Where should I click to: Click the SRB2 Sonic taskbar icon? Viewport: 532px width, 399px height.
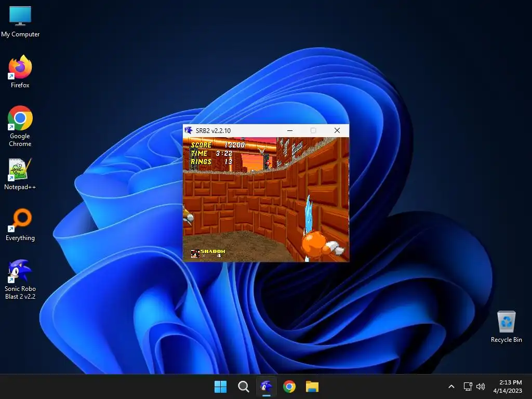pyautogui.click(x=267, y=387)
